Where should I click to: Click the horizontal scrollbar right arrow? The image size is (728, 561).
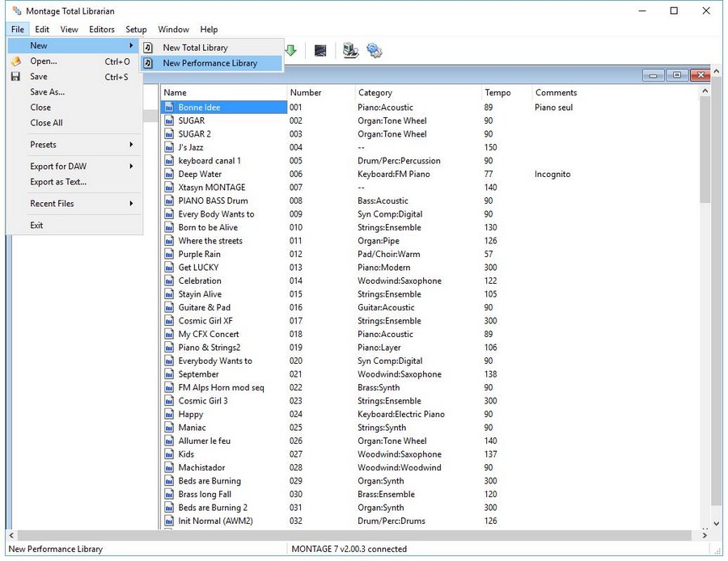(x=705, y=535)
